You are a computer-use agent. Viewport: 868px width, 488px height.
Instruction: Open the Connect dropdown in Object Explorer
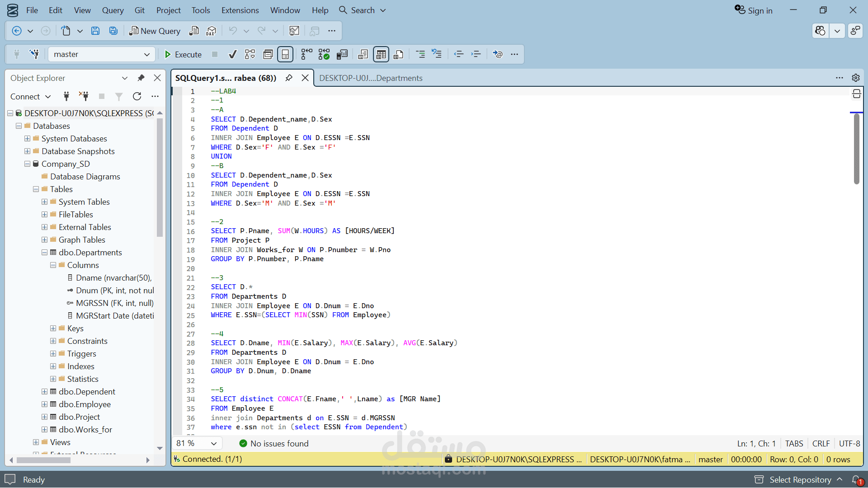[x=30, y=96]
